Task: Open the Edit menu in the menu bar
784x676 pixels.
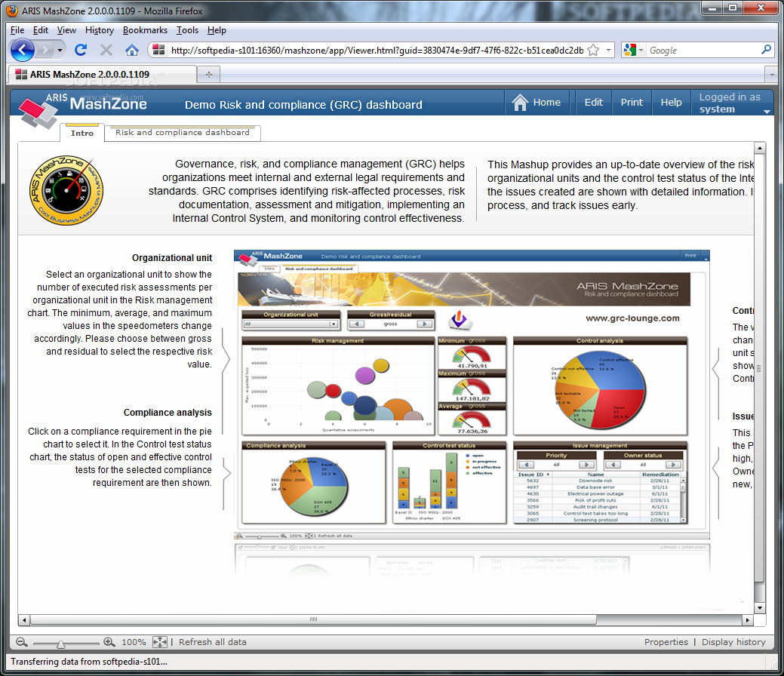Action: 41,30
